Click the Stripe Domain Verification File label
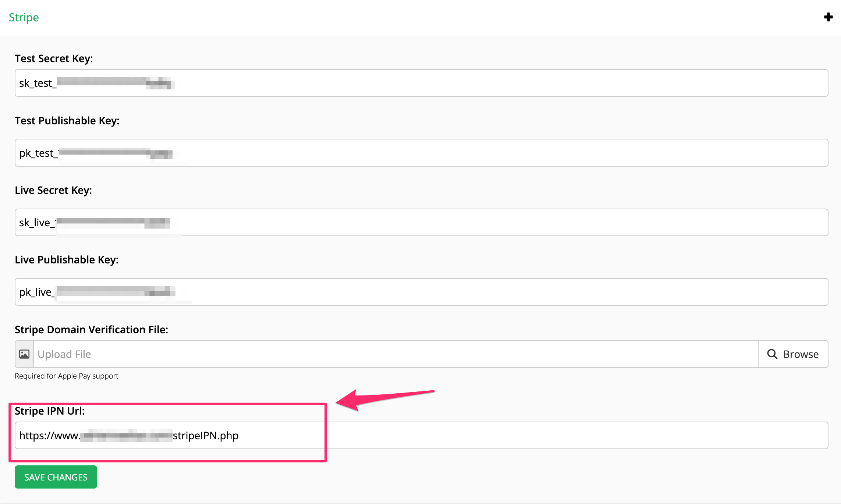 [x=91, y=330]
